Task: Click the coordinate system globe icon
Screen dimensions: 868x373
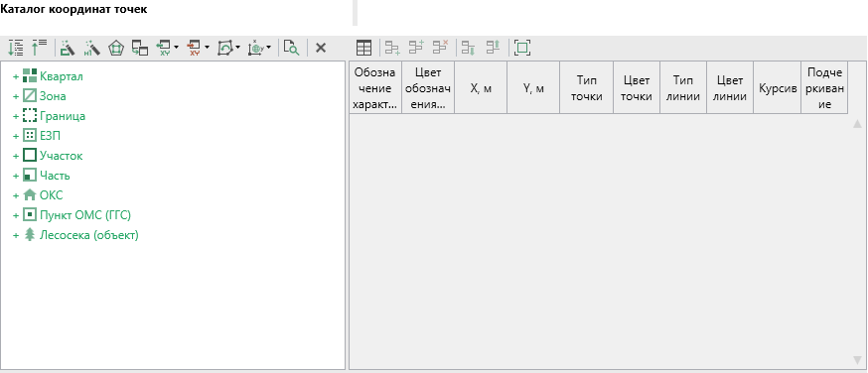Action: coord(256,48)
